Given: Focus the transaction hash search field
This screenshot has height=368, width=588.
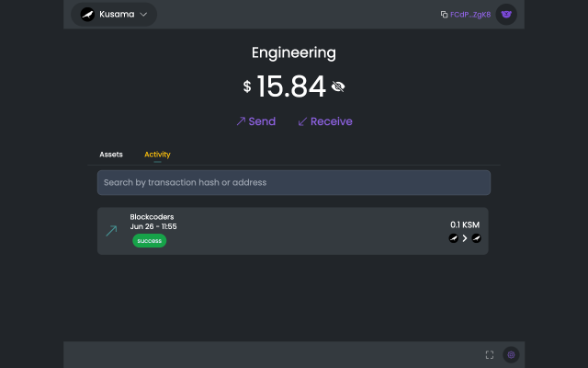Looking at the screenshot, I should [294, 182].
